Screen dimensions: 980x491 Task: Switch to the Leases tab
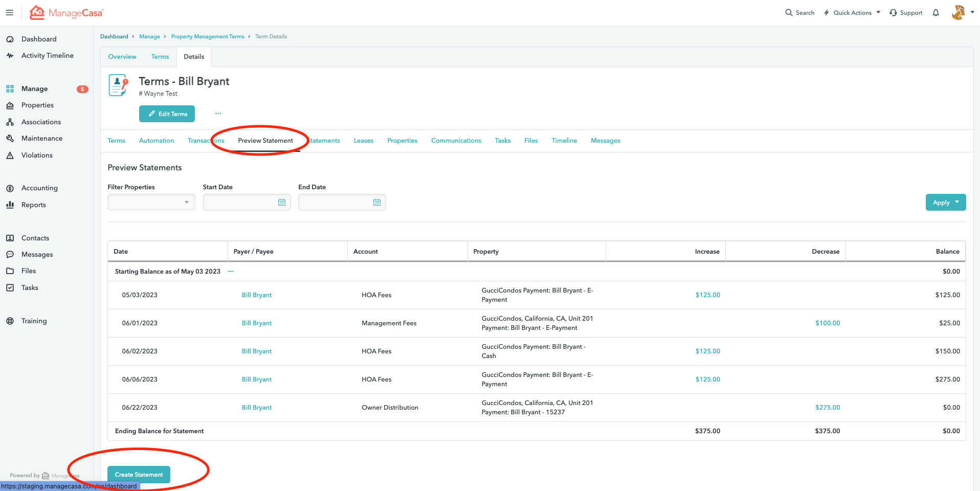pos(363,141)
